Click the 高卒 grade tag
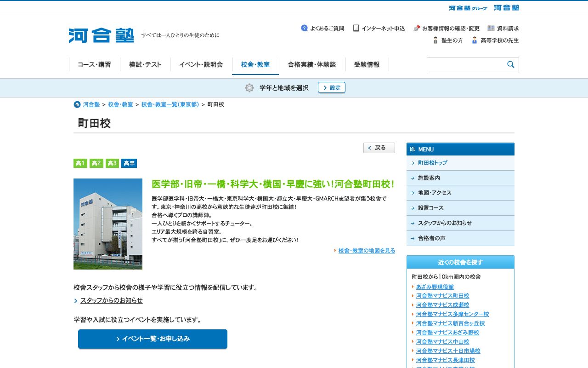 129,163
